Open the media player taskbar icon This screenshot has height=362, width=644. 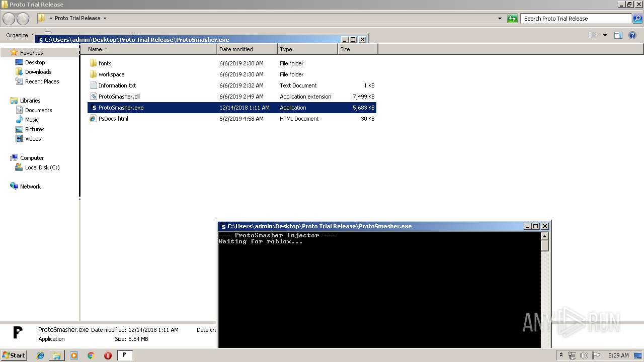[74, 355]
